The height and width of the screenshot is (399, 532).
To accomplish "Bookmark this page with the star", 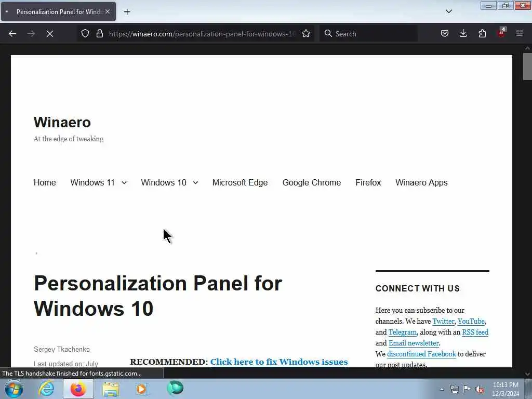I will pos(306,34).
